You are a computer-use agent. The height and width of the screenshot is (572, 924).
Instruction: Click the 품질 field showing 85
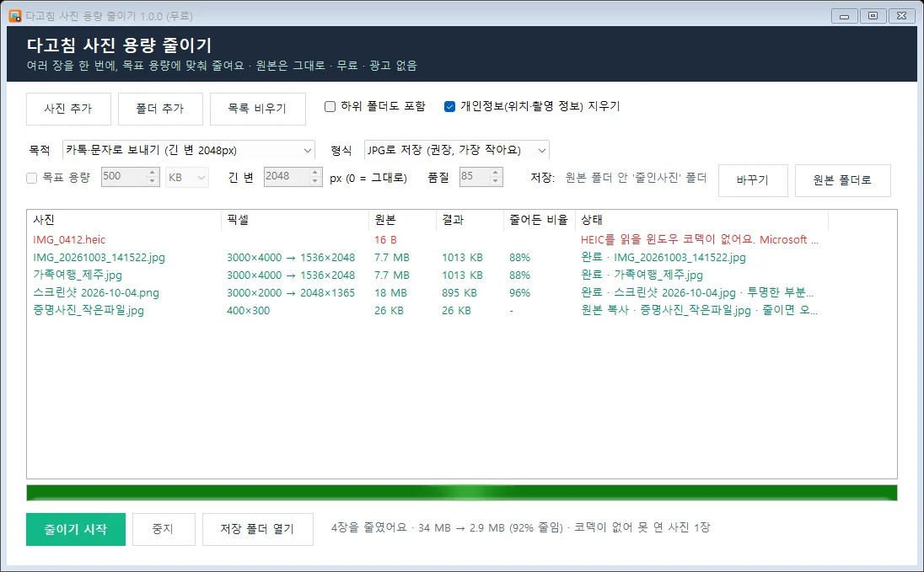tap(475, 177)
